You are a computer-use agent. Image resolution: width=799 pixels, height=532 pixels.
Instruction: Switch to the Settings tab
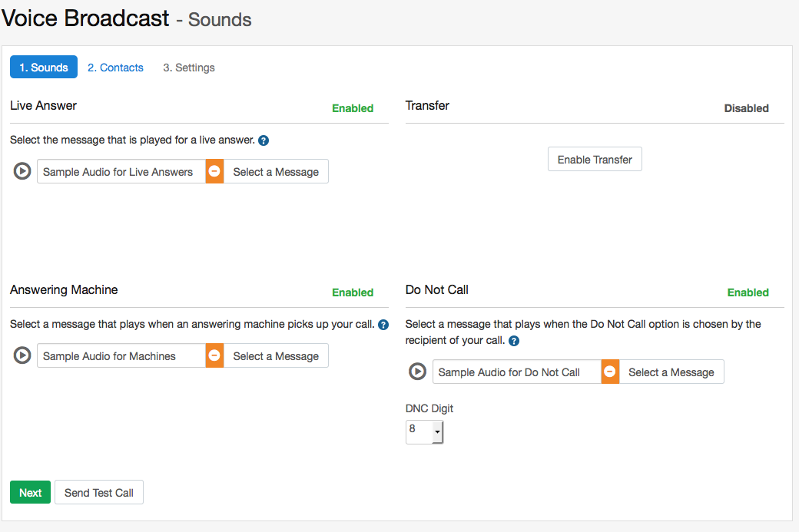tap(188, 67)
